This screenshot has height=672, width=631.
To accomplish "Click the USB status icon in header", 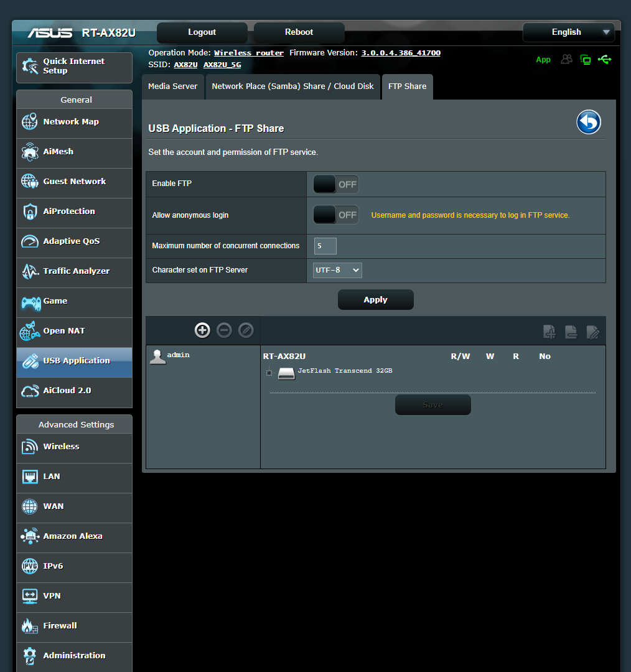I will 605,59.
